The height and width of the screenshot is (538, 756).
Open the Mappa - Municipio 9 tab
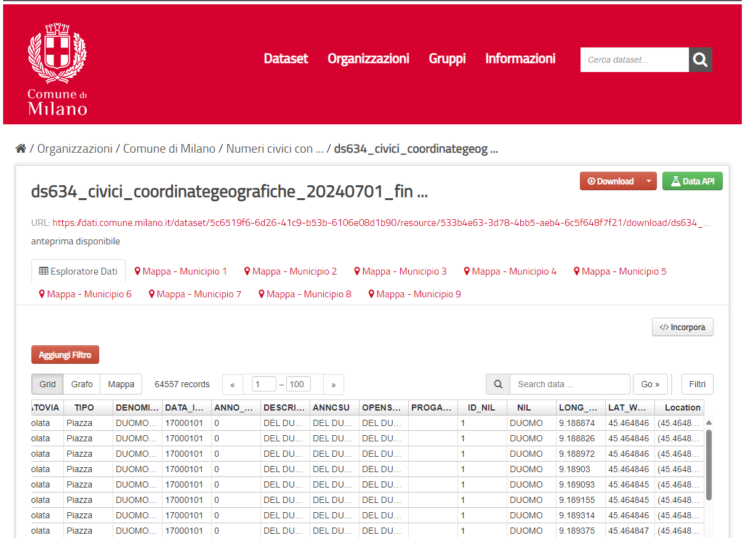point(414,294)
